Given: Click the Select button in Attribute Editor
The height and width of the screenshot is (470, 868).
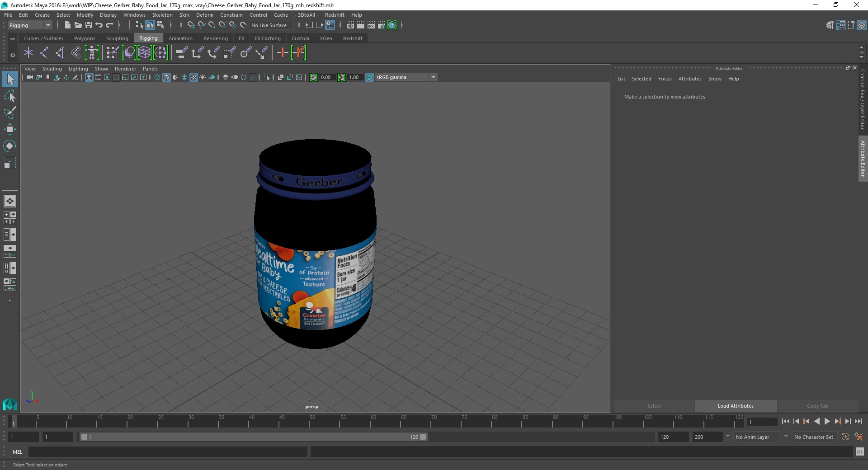Looking at the screenshot, I should point(654,406).
